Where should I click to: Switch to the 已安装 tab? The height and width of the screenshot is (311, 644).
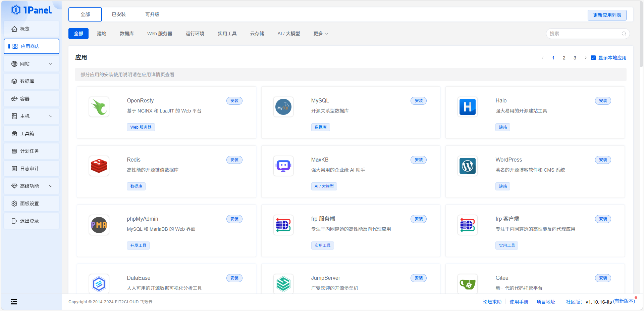coord(119,14)
